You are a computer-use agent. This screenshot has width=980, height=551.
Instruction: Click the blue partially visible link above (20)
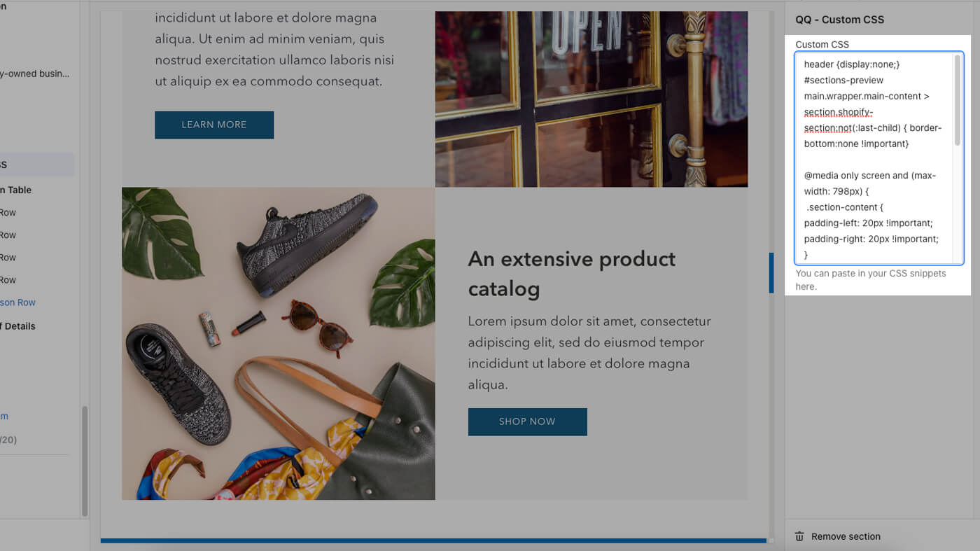[6, 416]
